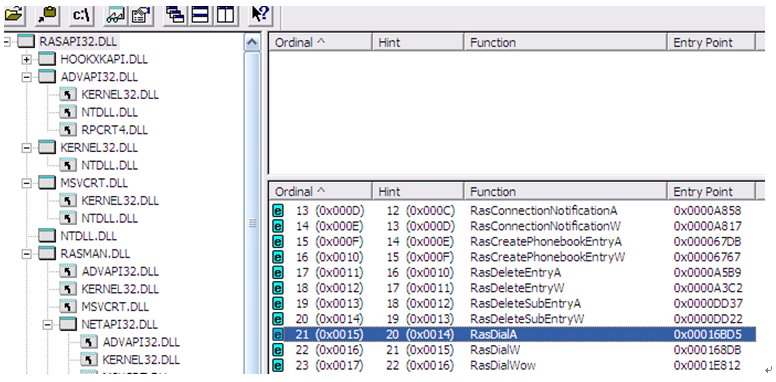Click the export icon beside RasConnectionNotificationA

[x=278, y=211]
